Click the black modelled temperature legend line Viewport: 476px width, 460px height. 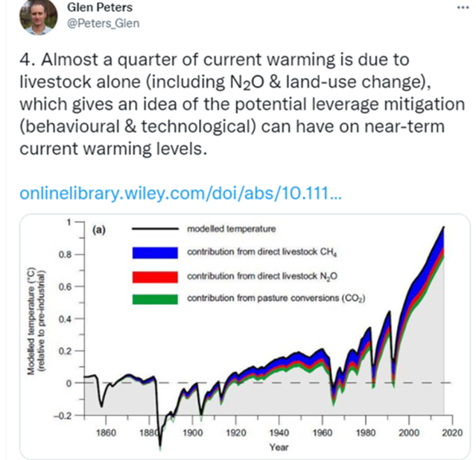tap(155, 229)
